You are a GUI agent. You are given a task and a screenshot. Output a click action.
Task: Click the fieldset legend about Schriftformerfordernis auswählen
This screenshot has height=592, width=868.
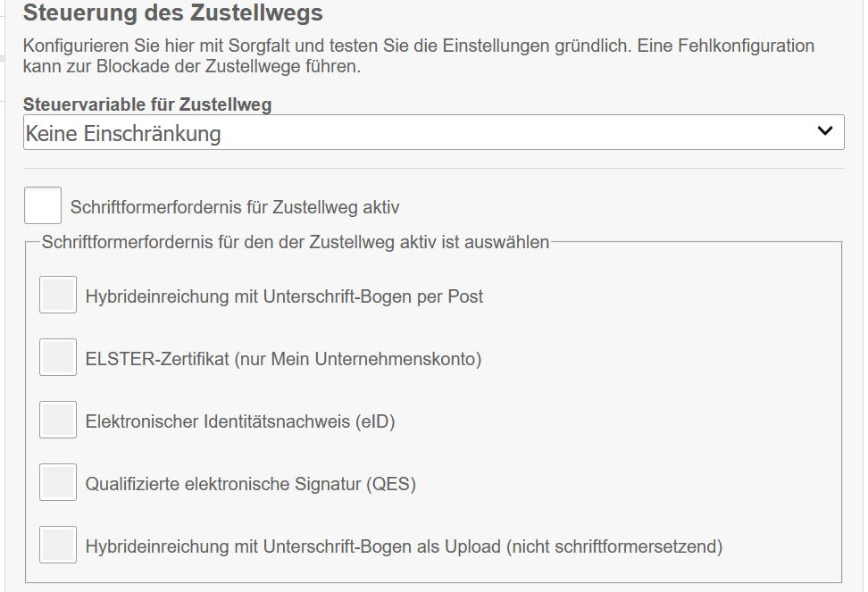click(295, 241)
